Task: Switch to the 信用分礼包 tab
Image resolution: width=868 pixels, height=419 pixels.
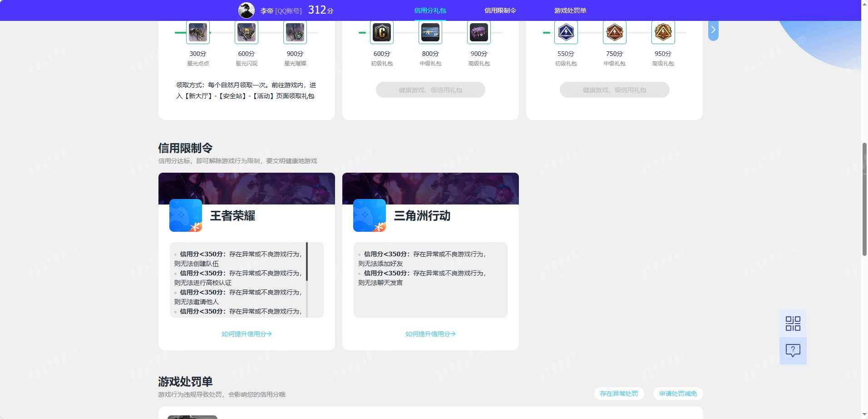Action: tap(430, 10)
